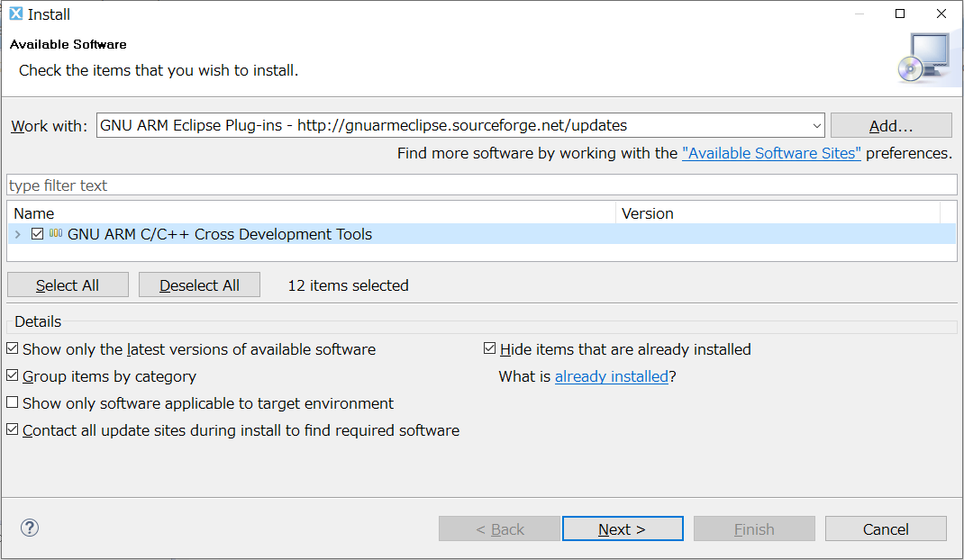The image size is (964, 560).
Task: Focus the type filter text field
Action: tap(481, 185)
